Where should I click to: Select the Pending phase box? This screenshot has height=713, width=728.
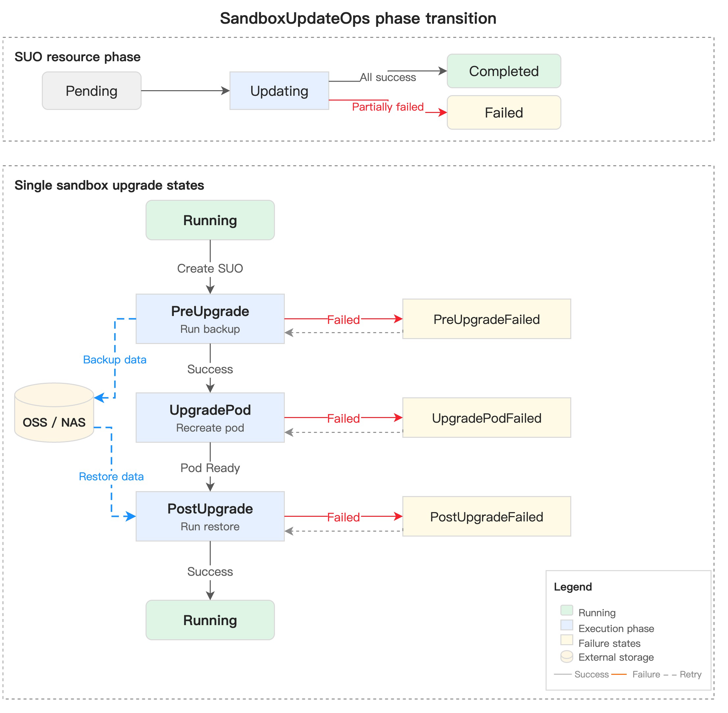(92, 91)
